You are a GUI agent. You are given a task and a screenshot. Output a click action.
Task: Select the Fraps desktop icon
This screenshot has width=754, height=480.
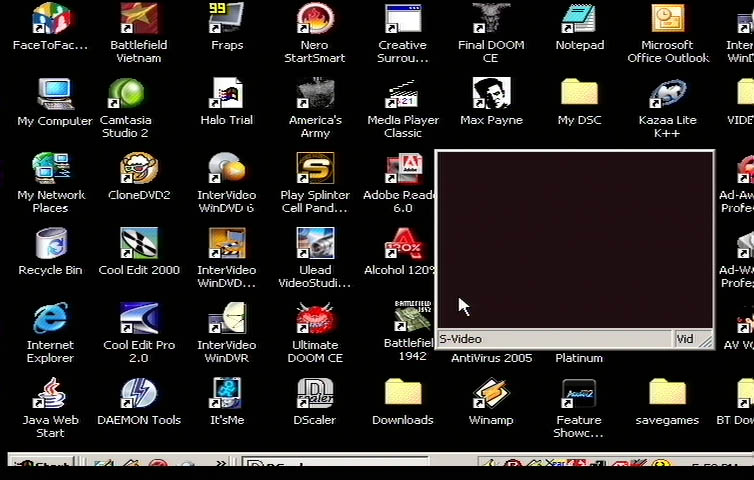pos(226,19)
